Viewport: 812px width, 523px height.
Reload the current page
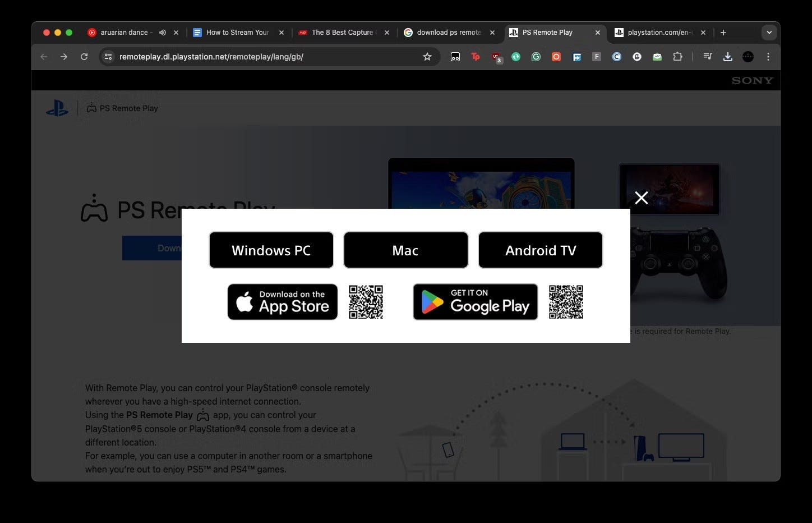[x=84, y=56]
